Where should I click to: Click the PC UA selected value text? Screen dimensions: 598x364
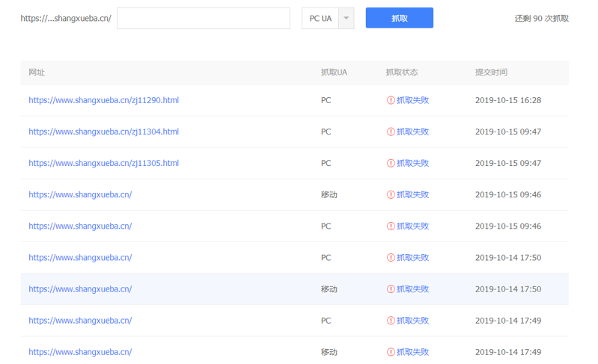click(320, 18)
